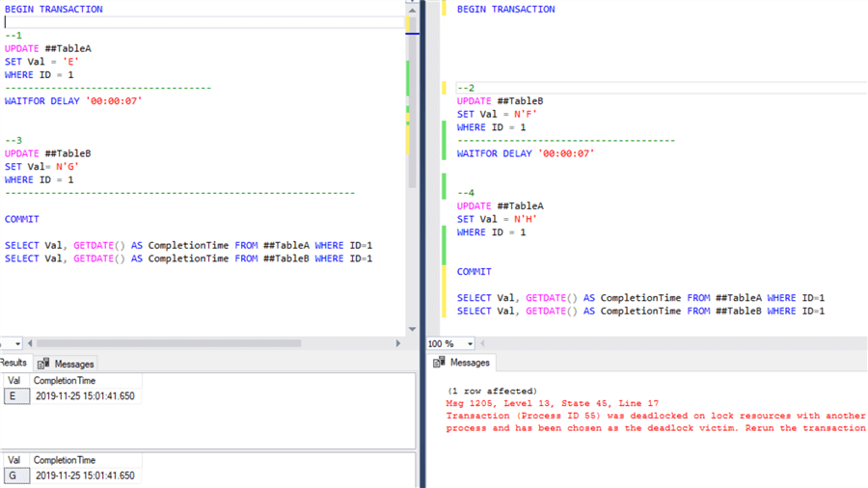Click SET Val = 'E' line
The width and height of the screenshot is (868, 488).
pyautogui.click(x=42, y=62)
